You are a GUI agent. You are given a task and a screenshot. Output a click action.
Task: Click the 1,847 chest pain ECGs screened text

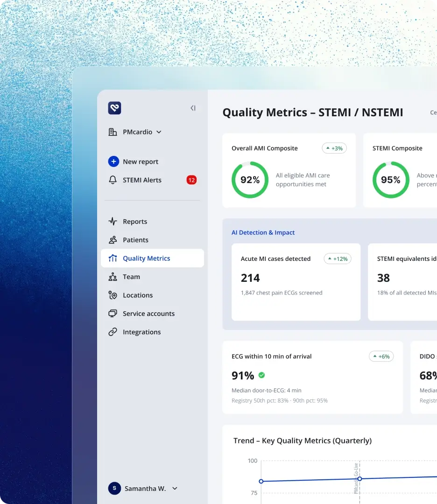pos(282,293)
